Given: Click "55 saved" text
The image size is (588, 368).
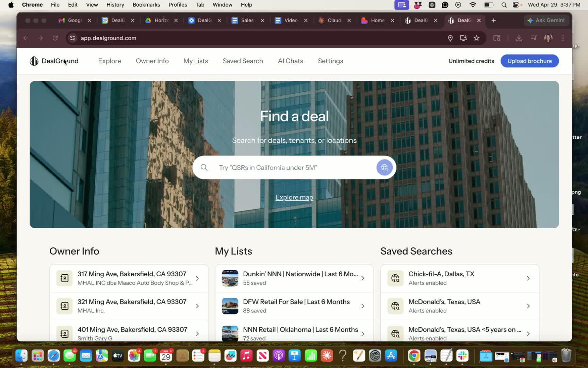Looking at the screenshot, I should (255, 283).
